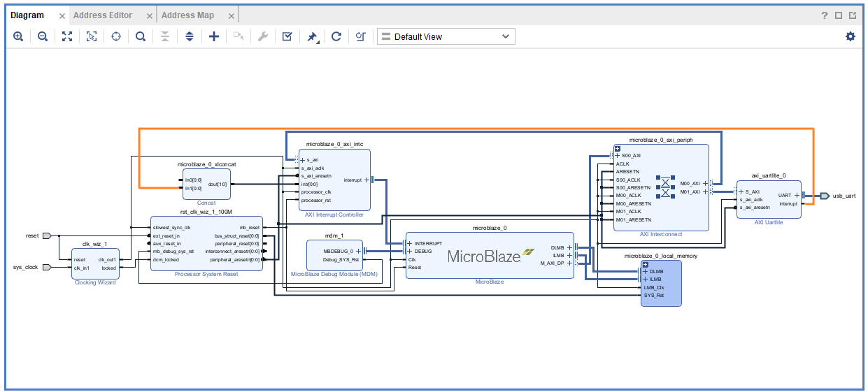Click the Validate Design checkmark icon

pos(287,36)
